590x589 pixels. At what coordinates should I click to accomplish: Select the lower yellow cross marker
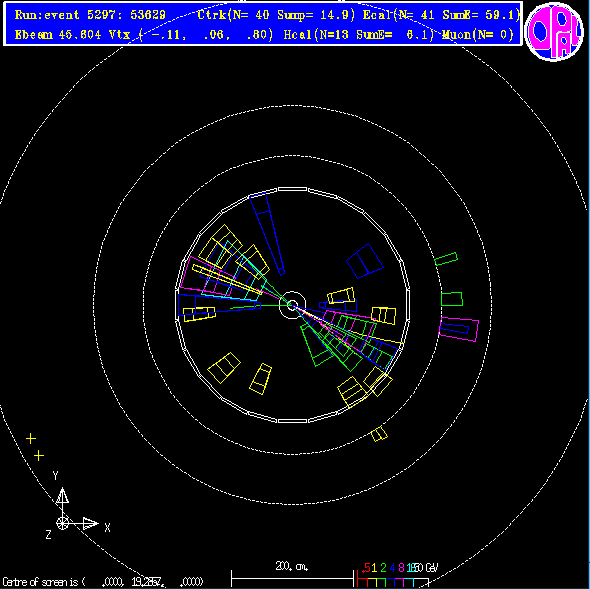pos(39,456)
